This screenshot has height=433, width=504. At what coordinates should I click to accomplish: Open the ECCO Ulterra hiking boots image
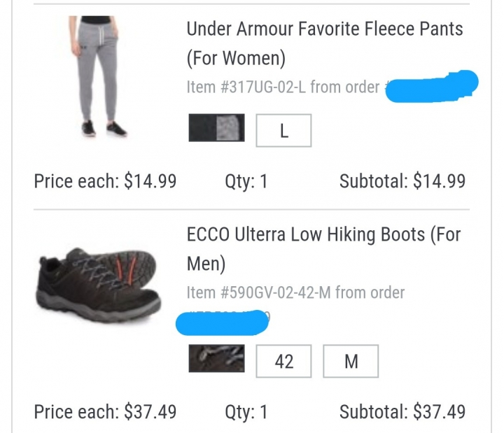point(99,285)
